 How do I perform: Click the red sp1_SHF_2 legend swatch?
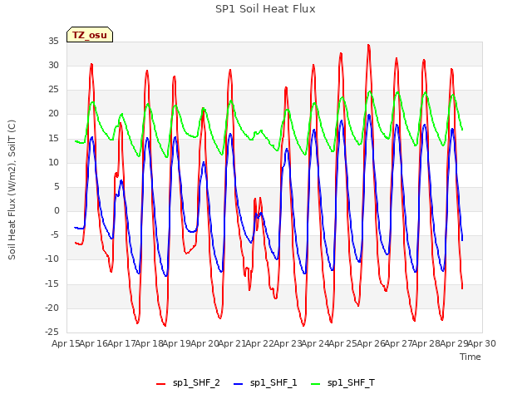[160, 384]
